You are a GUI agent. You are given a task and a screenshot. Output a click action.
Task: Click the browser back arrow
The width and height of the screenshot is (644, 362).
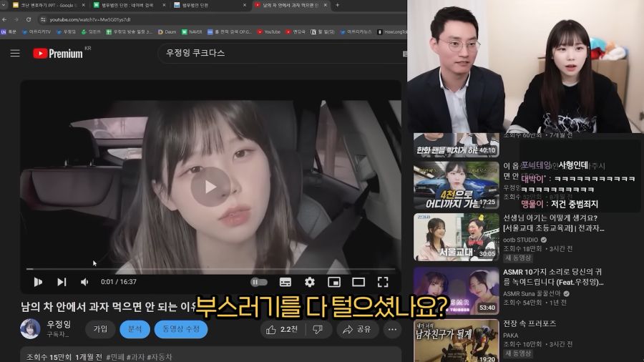pyautogui.click(x=4, y=20)
